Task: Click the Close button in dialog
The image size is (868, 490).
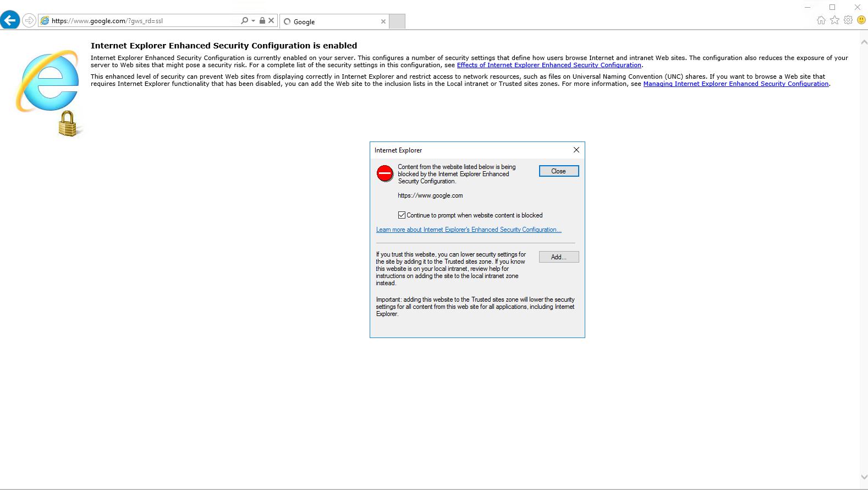Action: [x=559, y=171]
